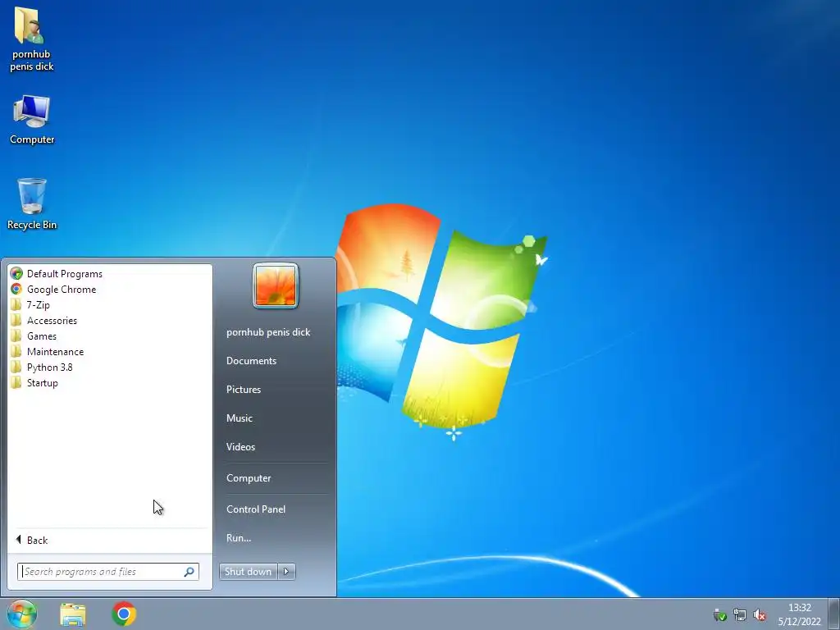Image resolution: width=840 pixels, height=630 pixels.
Task: Open Google Chrome from the taskbar
Action: 124,614
